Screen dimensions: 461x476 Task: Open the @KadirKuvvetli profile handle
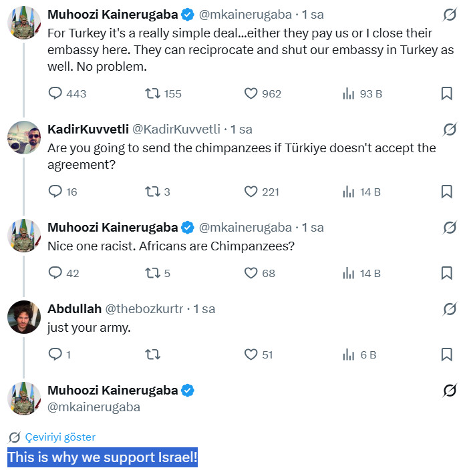click(x=176, y=129)
